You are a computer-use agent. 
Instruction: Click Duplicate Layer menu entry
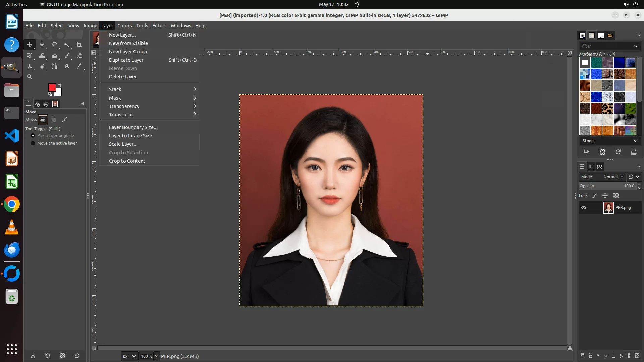click(126, 60)
